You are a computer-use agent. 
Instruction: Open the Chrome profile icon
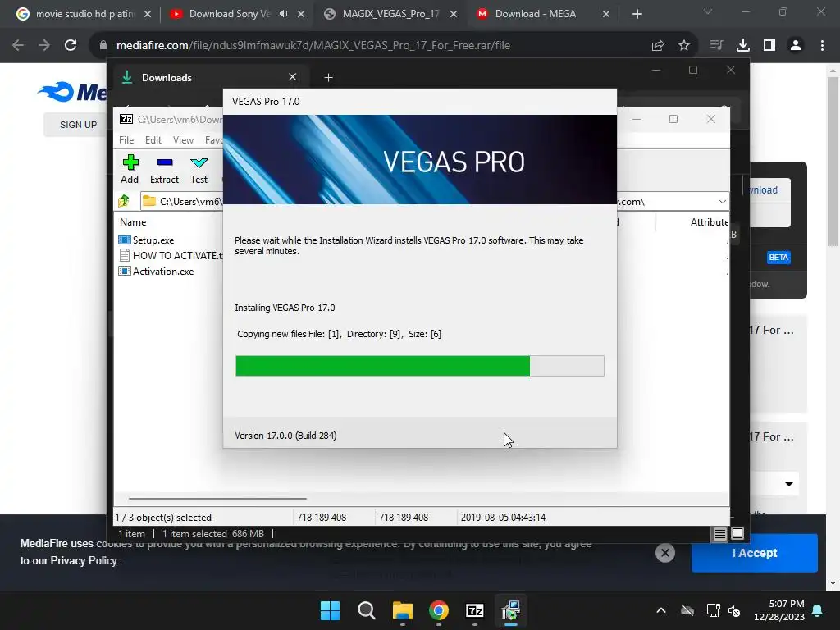[x=796, y=46]
